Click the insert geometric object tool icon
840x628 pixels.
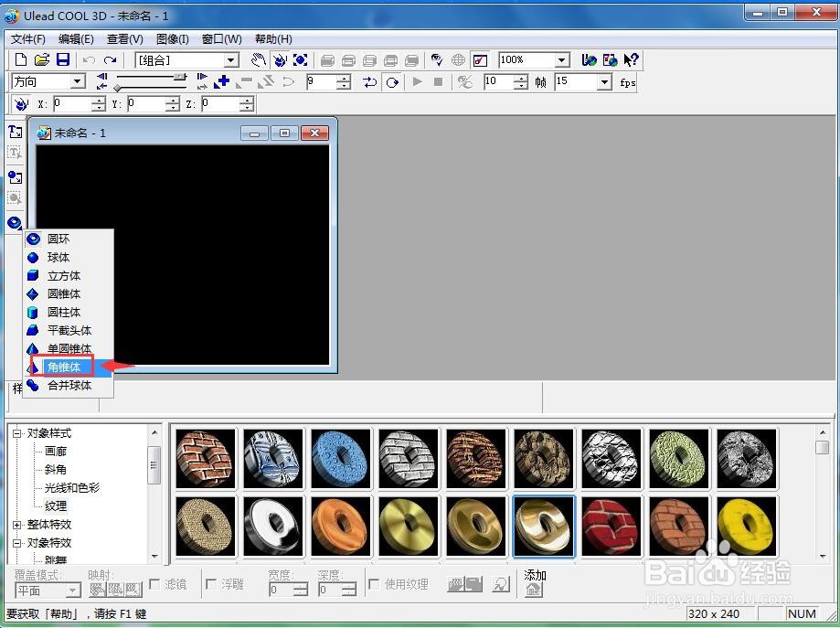point(15,222)
